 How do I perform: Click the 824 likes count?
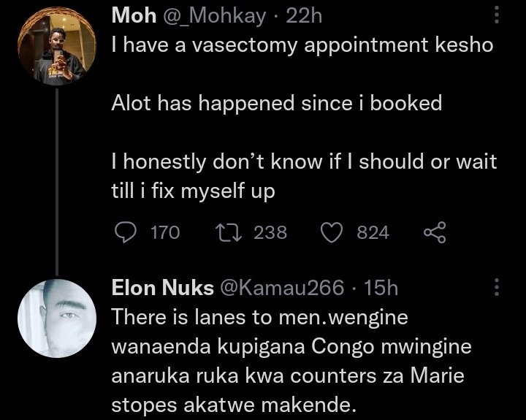[373, 233]
